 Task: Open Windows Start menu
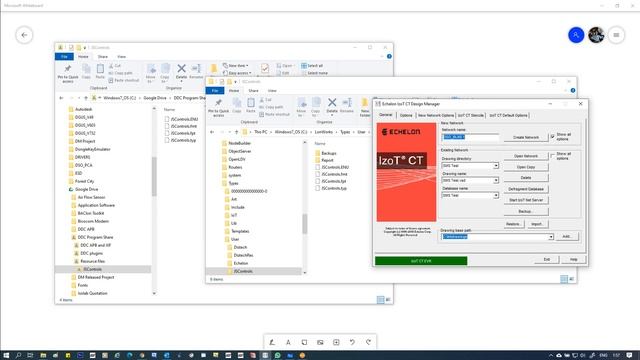coord(6,356)
